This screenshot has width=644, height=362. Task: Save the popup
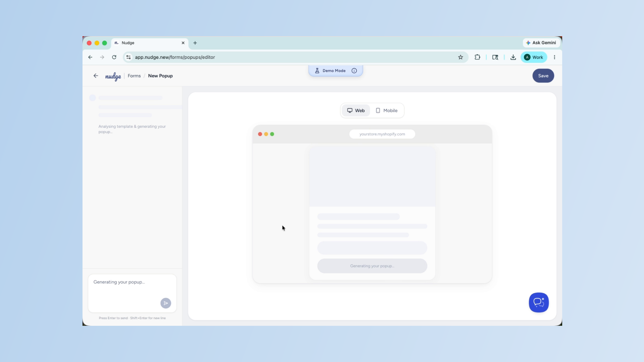[543, 76]
